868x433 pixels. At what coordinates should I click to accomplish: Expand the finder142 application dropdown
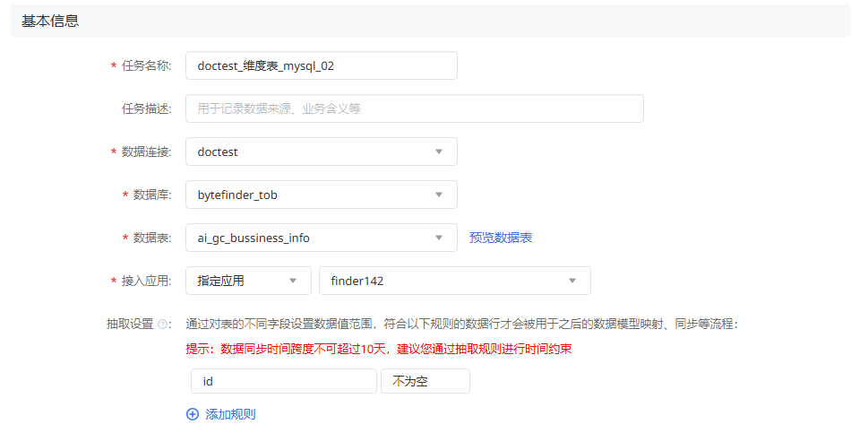[455, 281]
